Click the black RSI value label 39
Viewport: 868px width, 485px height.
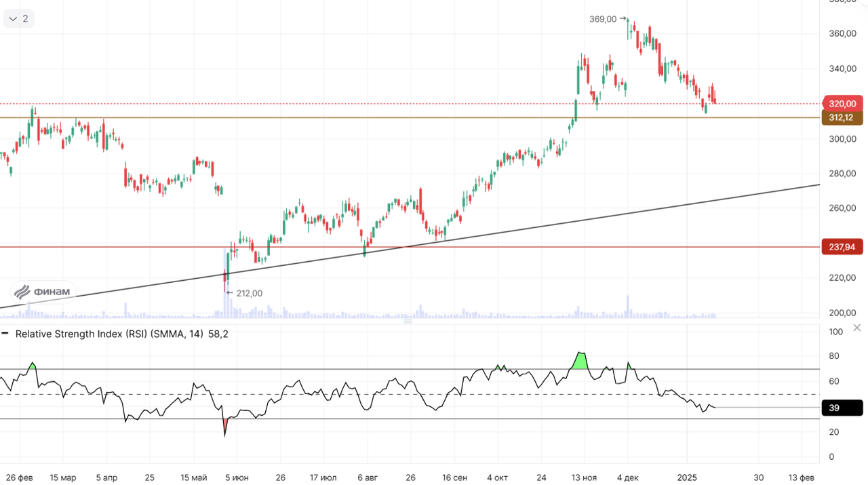tap(842, 408)
